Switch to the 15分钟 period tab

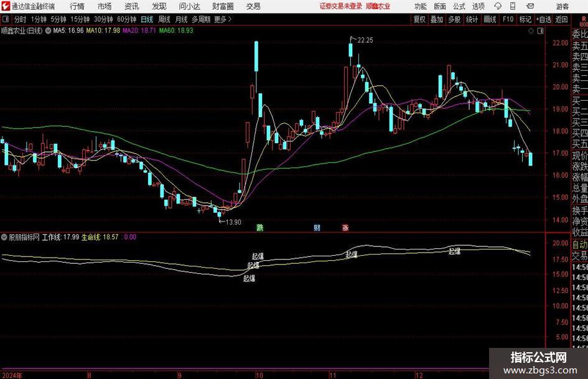80,19
